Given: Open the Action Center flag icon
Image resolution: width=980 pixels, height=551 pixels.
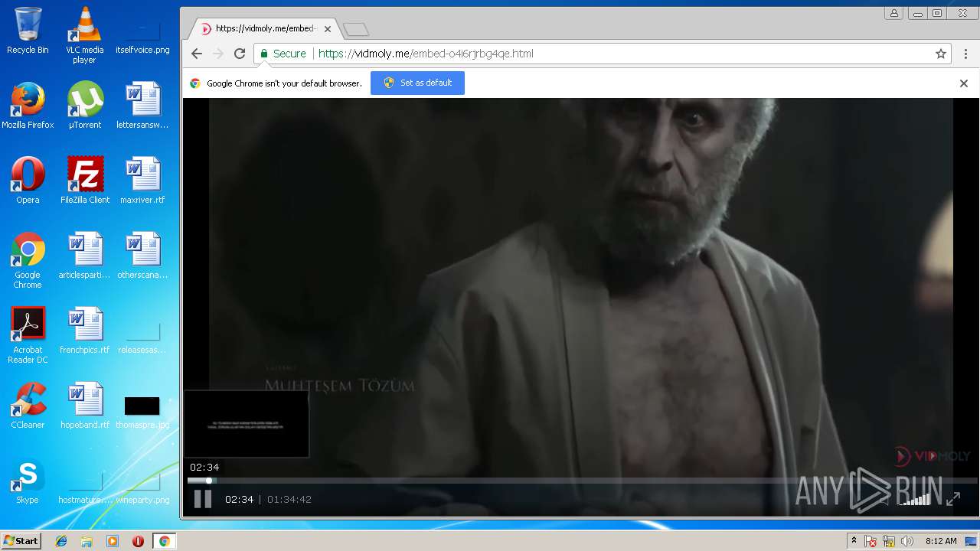Looking at the screenshot, I should (871, 541).
